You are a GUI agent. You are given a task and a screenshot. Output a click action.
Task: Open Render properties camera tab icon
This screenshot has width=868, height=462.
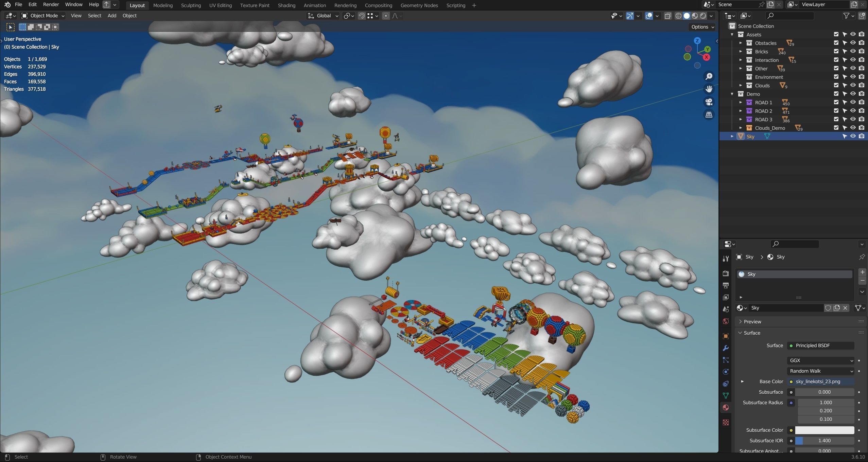(726, 273)
